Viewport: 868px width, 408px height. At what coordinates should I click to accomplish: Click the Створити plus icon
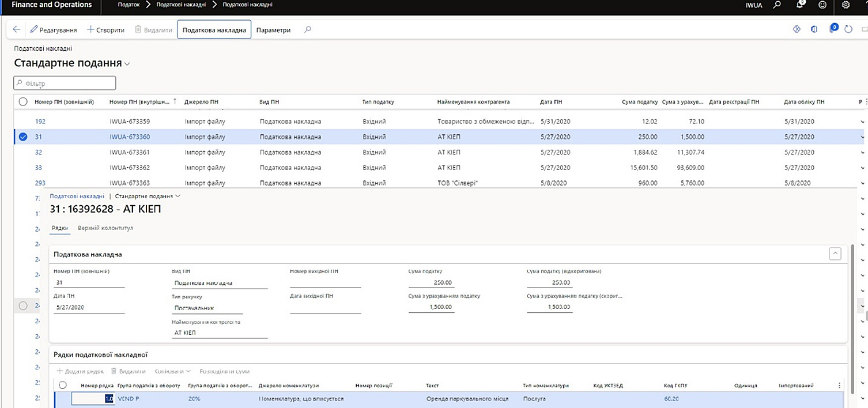pyautogui.click(x=90, y=29)
